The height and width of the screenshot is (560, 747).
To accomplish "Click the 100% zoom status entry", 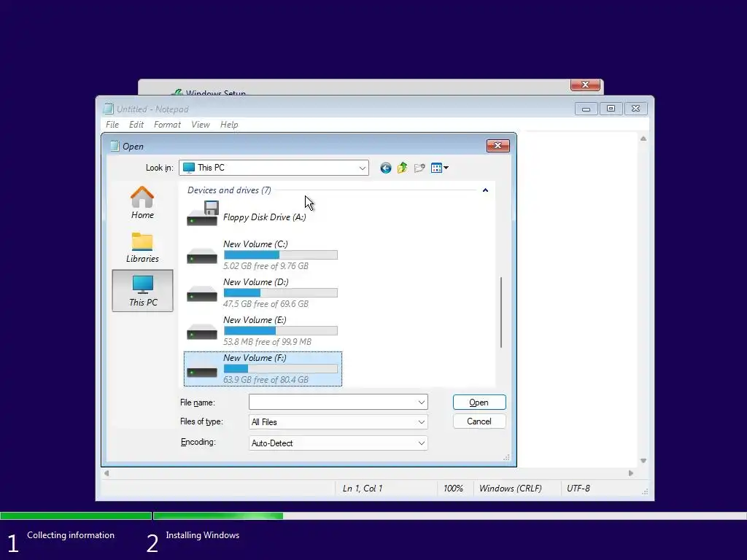I will coord(453,489).
